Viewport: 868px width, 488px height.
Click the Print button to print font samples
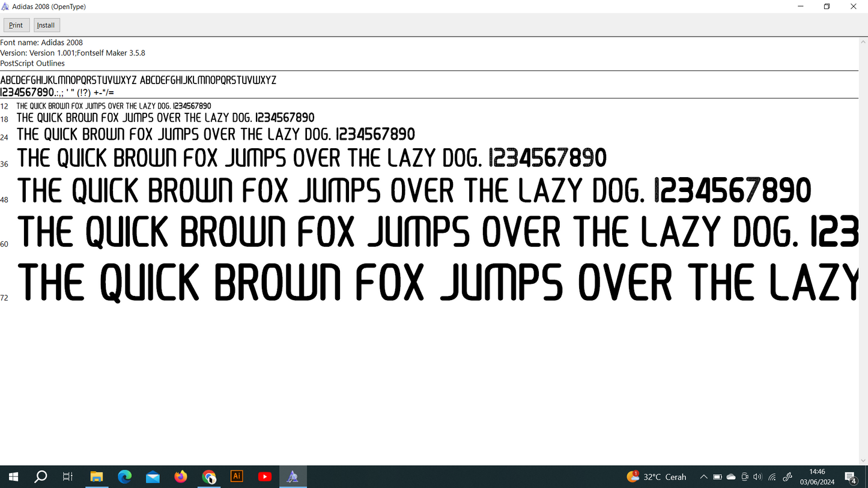[16, 25]
